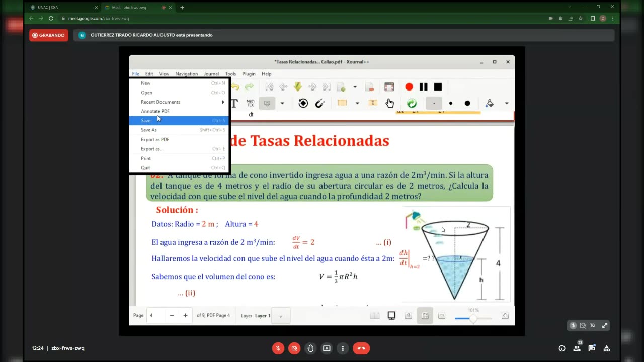Select the fine line thickness dot

click(434, 103)
